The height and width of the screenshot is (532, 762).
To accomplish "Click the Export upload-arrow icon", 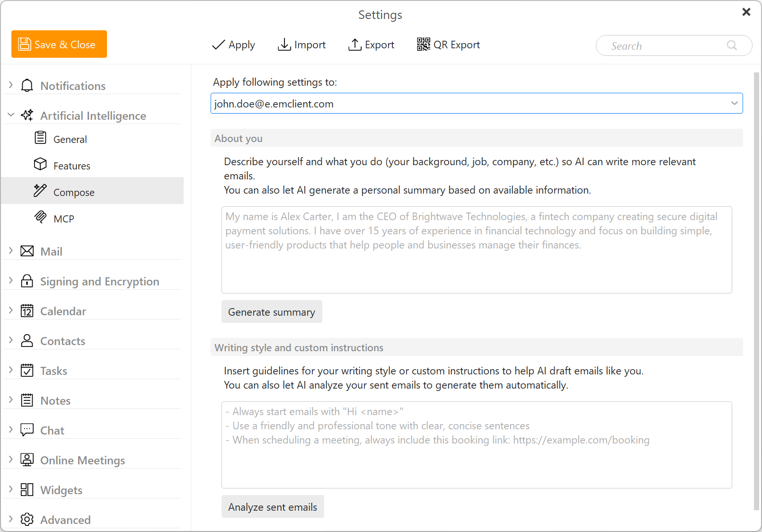I will [x=354, y=44].
